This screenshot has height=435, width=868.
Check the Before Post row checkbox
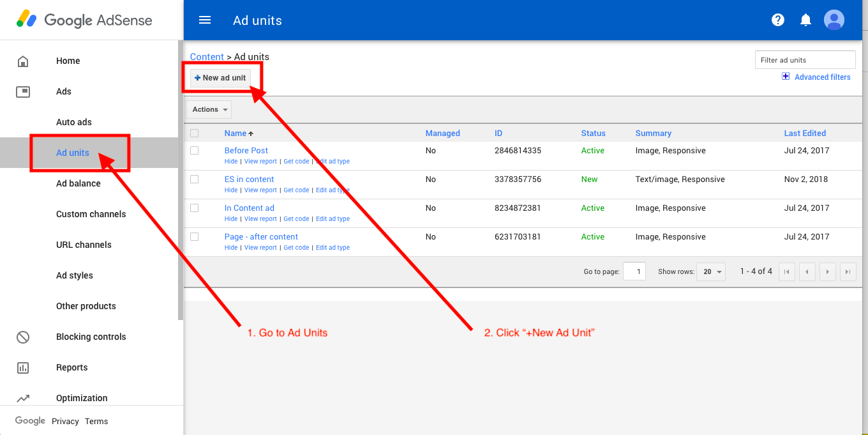(x=194, y=151)
